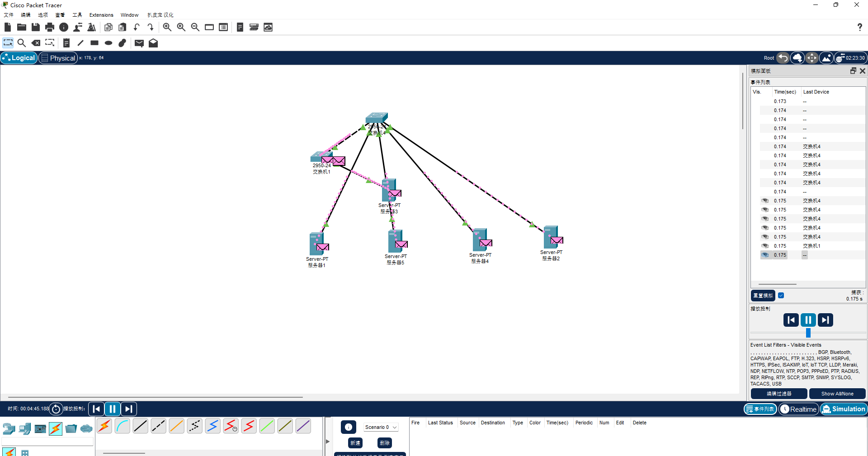Viewport: 868px width, 456px height.
Task: Switch to Realtime mode
Action: click(799, 409)
